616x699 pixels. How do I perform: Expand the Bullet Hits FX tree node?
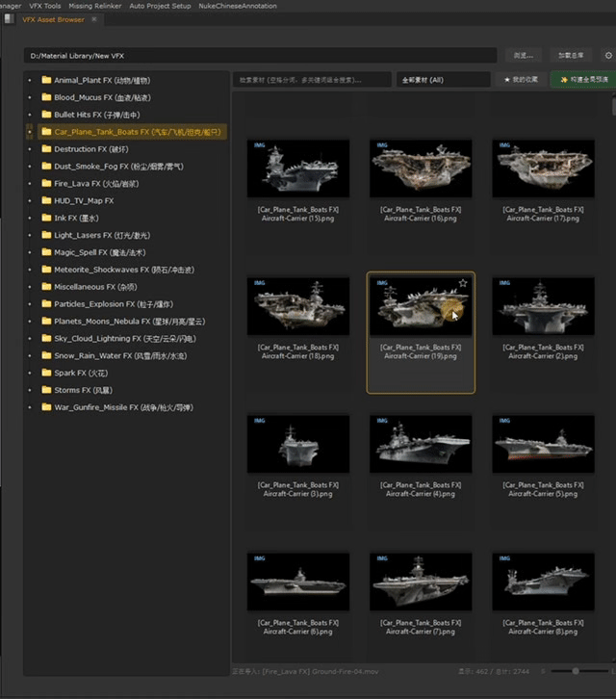click(30, 115)
